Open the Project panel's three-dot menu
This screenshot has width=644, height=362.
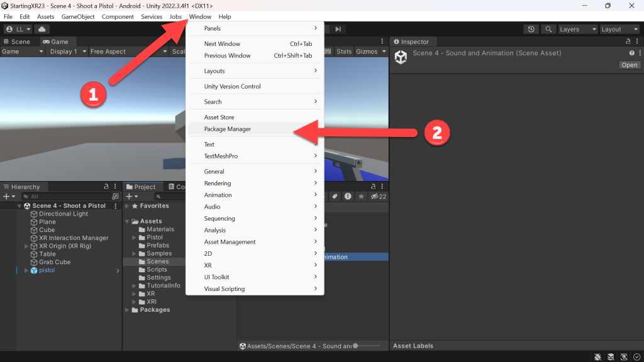click(x=382, y=186)
